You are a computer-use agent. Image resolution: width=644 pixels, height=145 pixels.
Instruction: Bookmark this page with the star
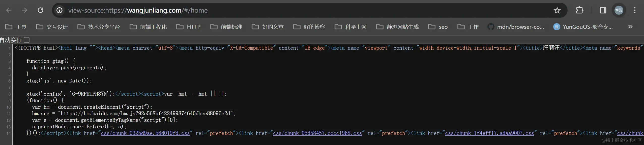tap(557, 10)
